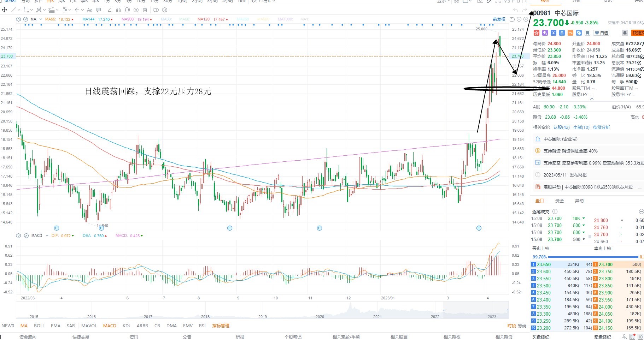Toggle MA144 line visibility
This screenshot has width=644, height=340.
pos(98,19)
